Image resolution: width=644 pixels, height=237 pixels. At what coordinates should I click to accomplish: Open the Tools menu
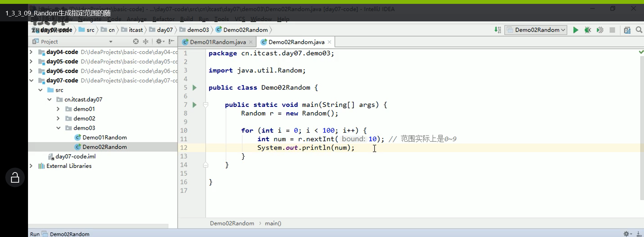click(x=221, y=19)
